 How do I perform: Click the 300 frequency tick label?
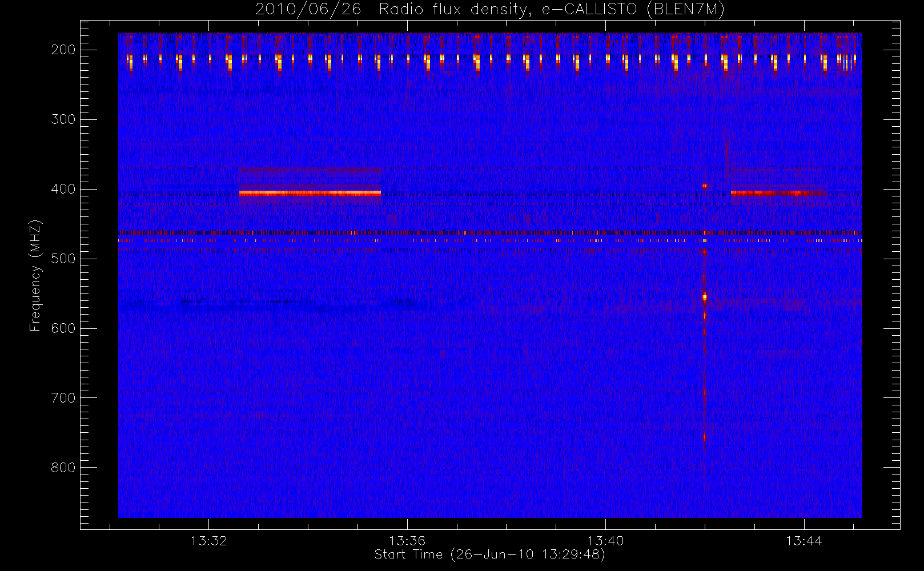63,119
